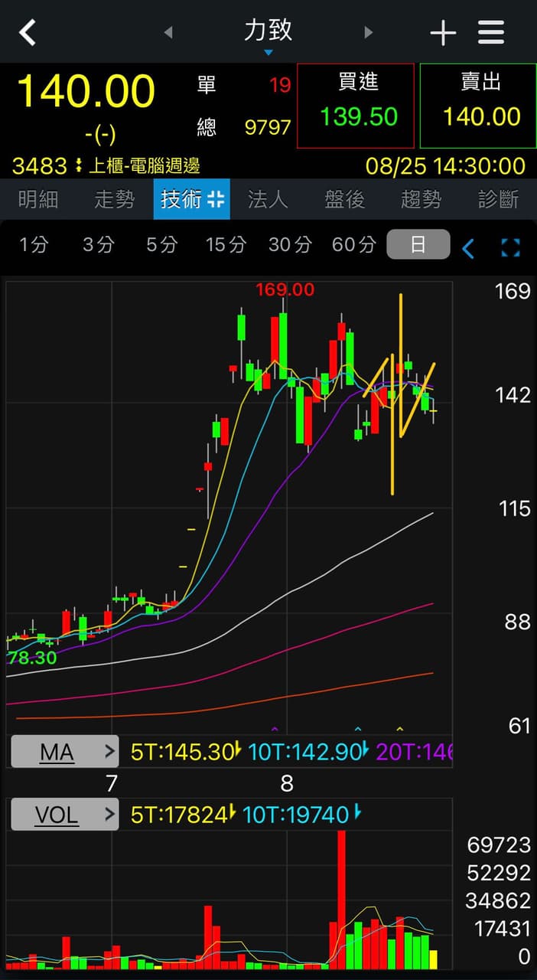537x980 pixels.
Task: Tap the 5T:145.30 moving average value
Action: [185, 752]
